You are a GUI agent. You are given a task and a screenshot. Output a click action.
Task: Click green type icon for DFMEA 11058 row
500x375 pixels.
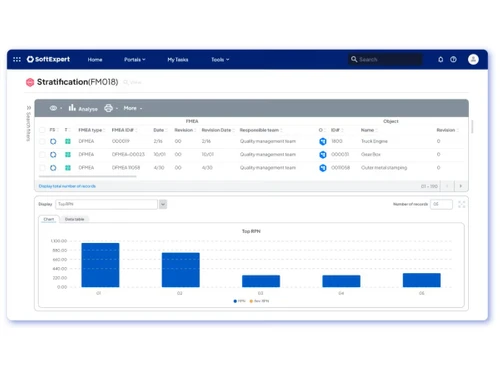point(68,168)
